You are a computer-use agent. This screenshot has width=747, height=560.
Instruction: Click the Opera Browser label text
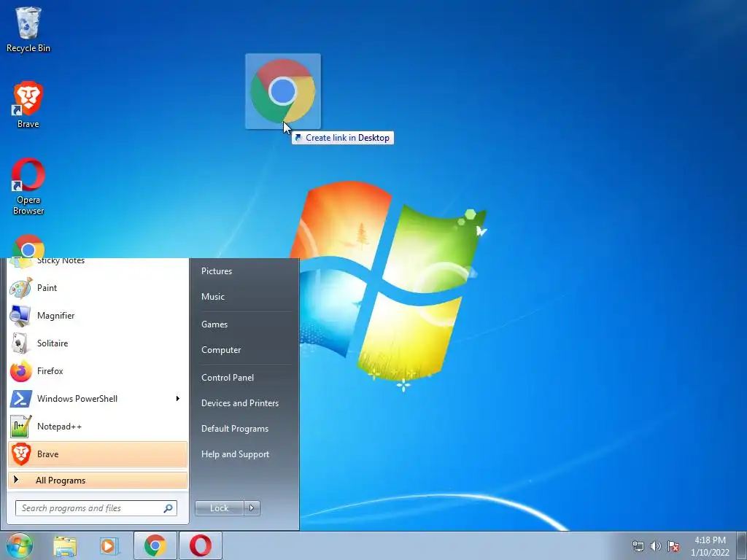pos(28,205)
